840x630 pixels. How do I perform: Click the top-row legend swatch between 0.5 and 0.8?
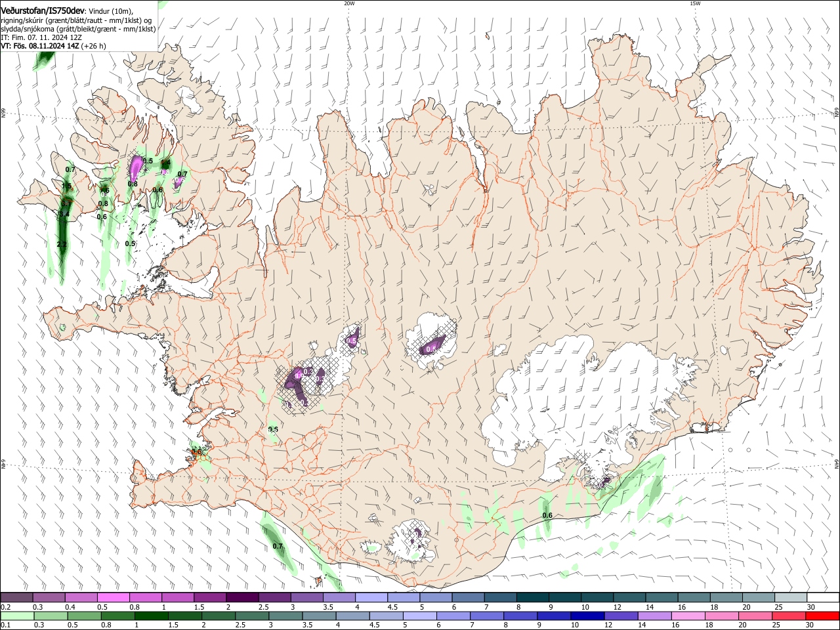click(x=114, y=598)
